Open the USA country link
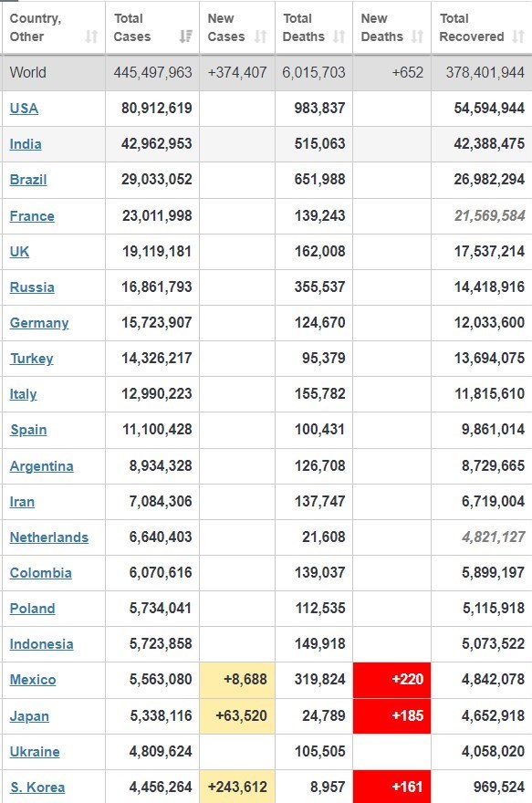532x803 pixels. pyautogui.click(x=24, y=109)
